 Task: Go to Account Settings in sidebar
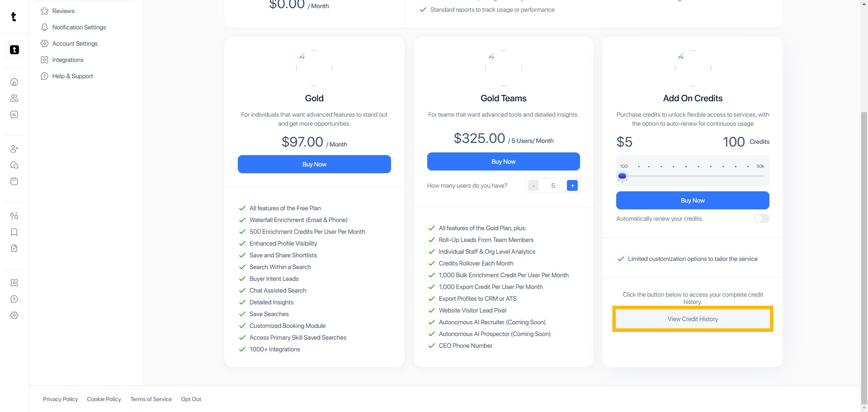coord(75,43)
